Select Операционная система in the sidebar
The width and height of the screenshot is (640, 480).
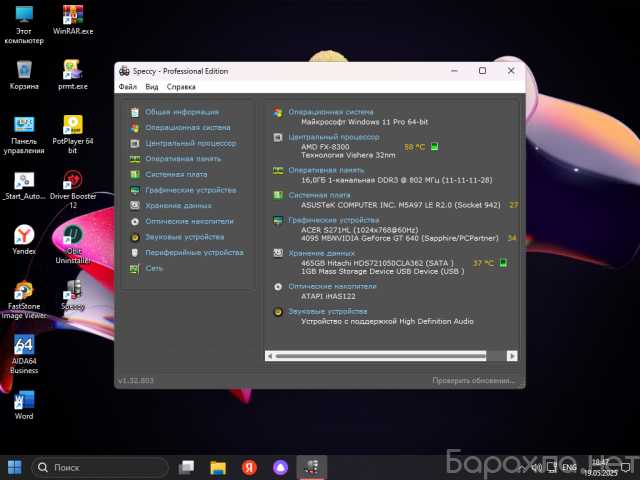tap(188, 128)
